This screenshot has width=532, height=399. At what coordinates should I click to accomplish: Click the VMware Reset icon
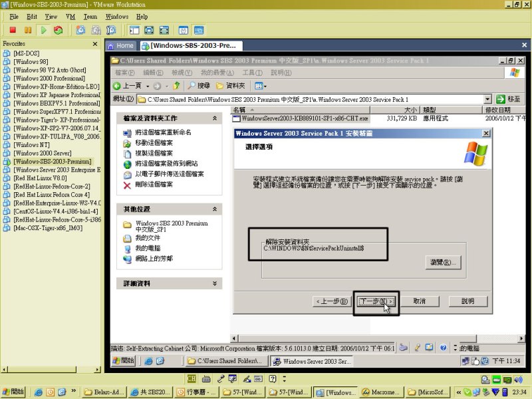(59, 30)
